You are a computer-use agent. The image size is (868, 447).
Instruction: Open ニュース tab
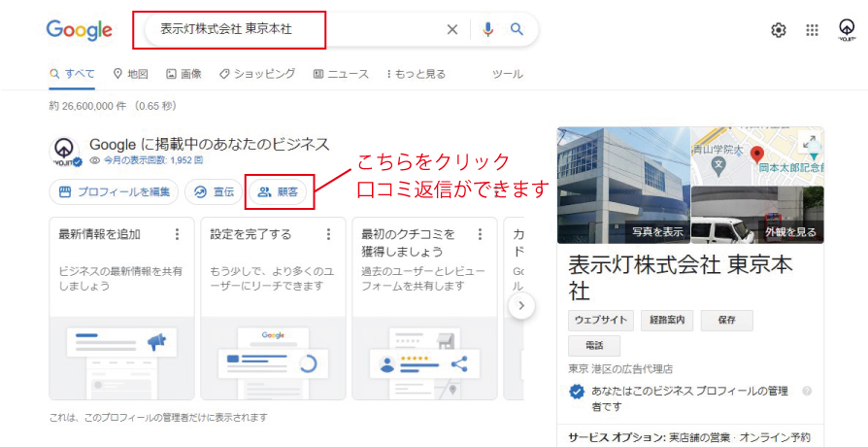[341, 74]
